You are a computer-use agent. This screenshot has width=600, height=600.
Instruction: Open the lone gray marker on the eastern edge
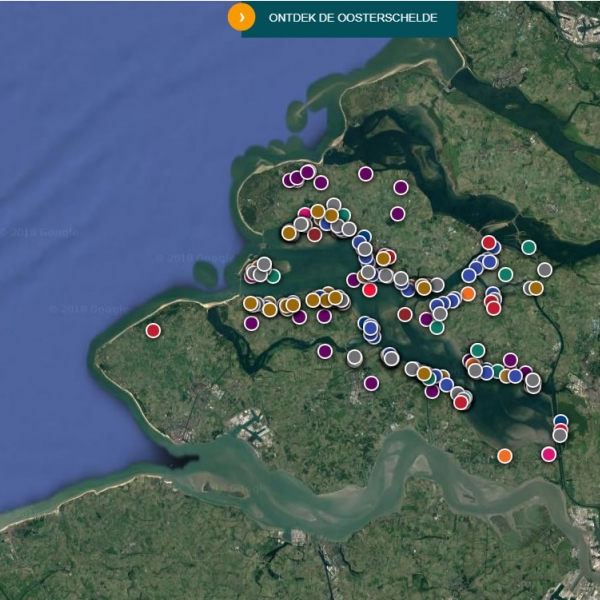[544, 269]
